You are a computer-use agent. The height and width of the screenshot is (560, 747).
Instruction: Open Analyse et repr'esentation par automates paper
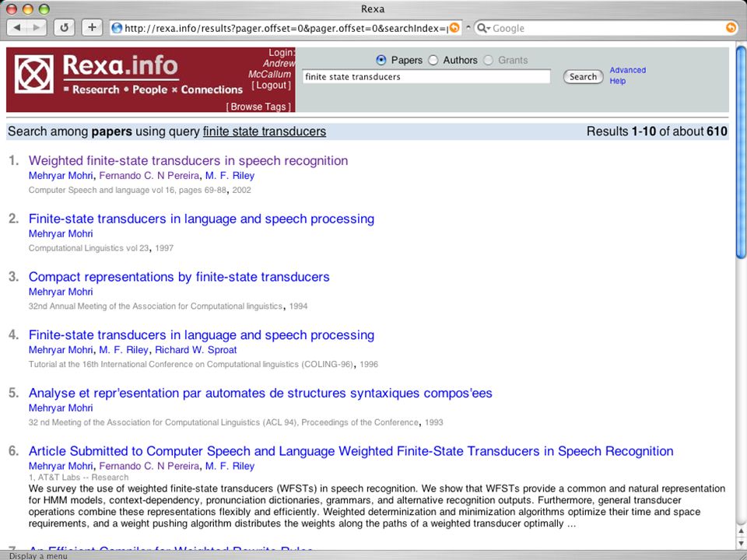coord(260,393)
